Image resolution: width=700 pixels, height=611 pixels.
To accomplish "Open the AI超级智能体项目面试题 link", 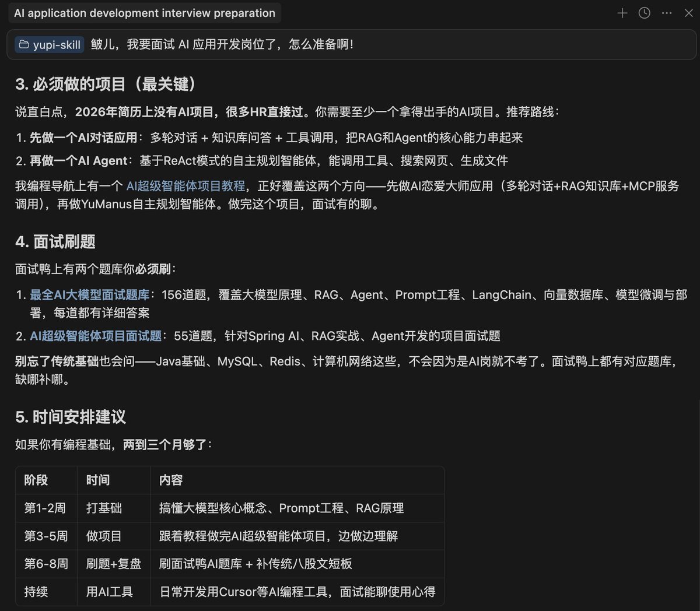I will click(x=96, y=336).
